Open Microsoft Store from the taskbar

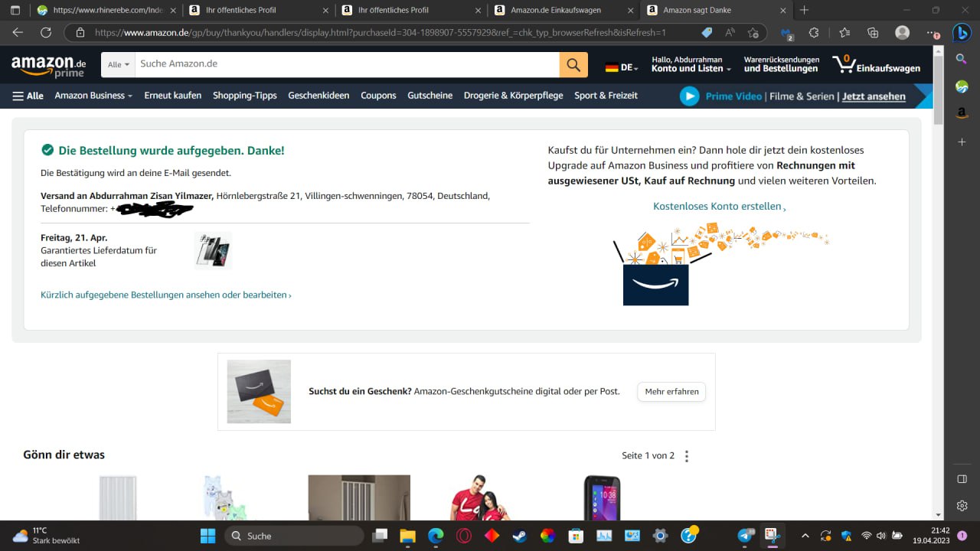pos(576,536)
